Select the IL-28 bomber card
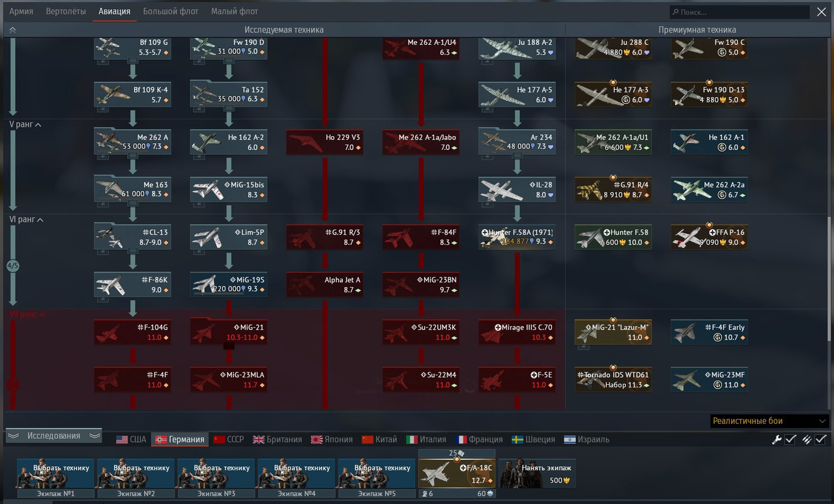 pos(517,189)
